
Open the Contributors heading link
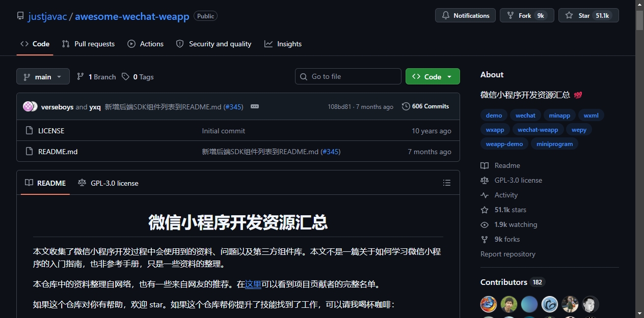513,282
